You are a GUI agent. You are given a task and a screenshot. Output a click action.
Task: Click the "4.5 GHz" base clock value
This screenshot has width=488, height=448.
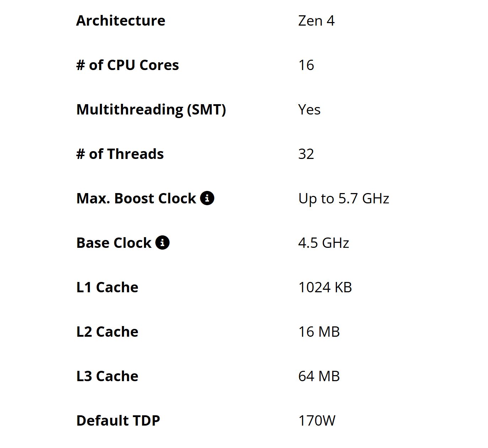click(323, 243)
